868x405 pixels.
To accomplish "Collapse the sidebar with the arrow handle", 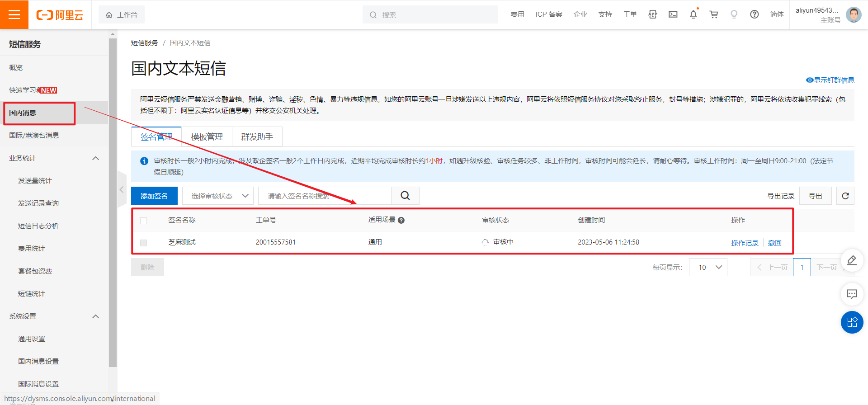I will (x=122, y=190).
